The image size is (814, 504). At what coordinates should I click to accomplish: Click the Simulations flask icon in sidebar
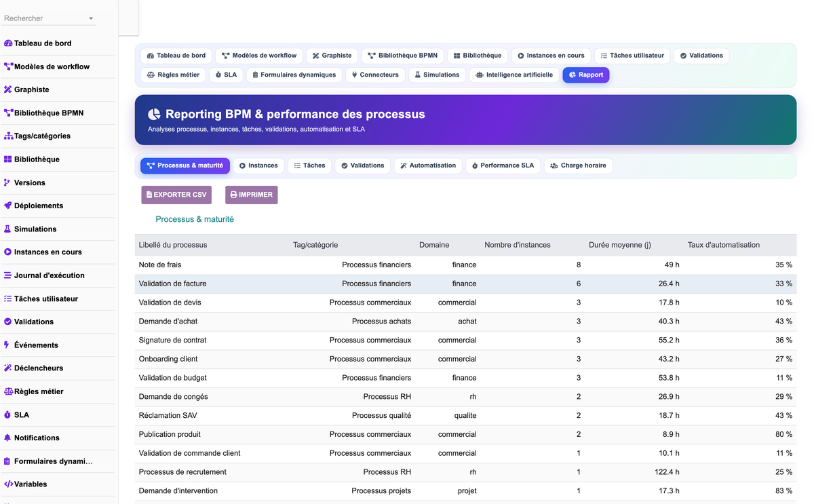(x=8, y=229)
